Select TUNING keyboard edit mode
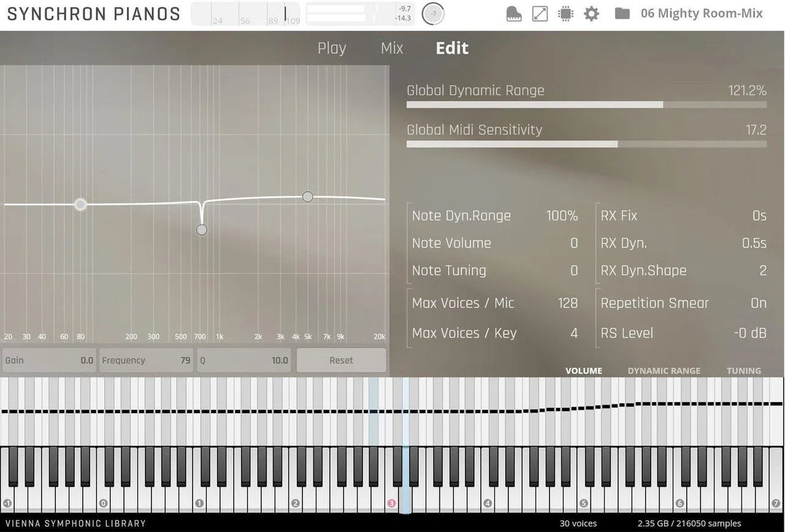This screenshot has height=532, width=785. pyautogui.click(x=743, y=371)
